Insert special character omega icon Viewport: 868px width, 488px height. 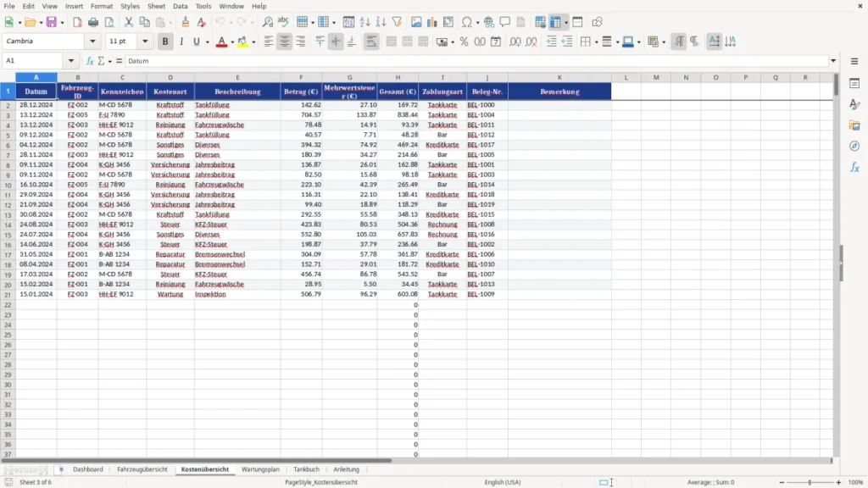click(467, 22)
